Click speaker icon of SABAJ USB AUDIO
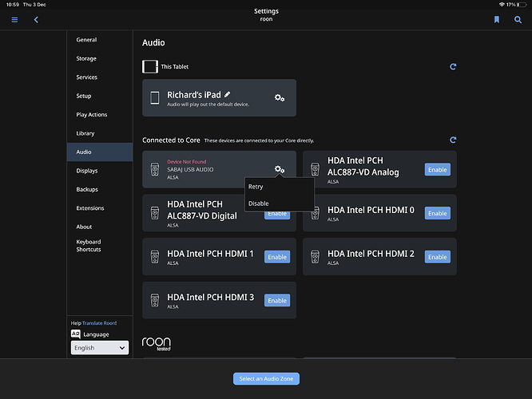Image resolution: width=532 pixels, height=399 pixels. 155,169
